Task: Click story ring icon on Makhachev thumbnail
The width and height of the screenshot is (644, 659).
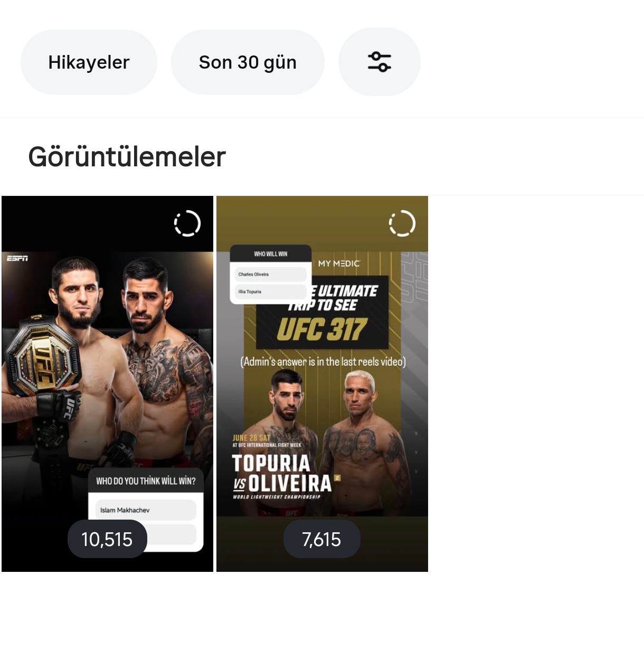Action: pos(187,223)
